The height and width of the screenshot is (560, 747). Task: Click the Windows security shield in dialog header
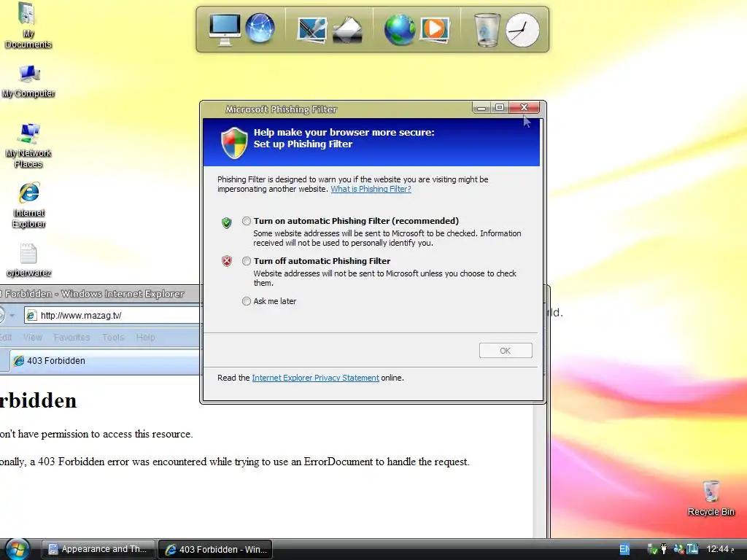(234, 142)
